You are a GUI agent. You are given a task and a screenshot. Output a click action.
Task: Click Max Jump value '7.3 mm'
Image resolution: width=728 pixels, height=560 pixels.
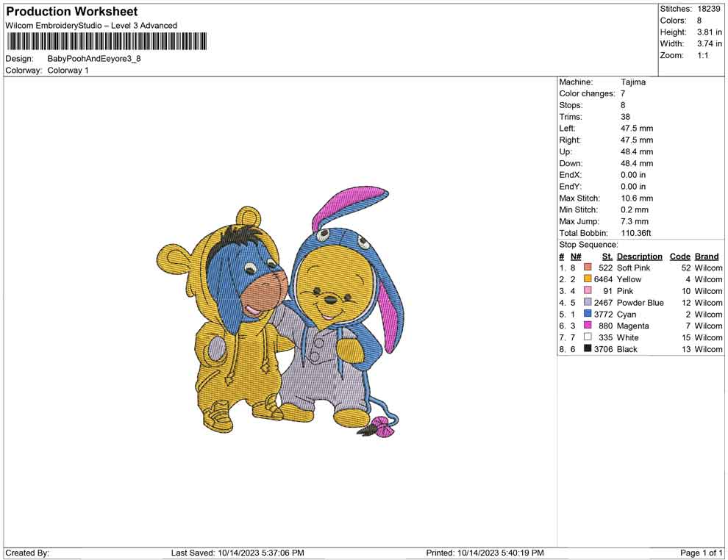pos(635,221)
